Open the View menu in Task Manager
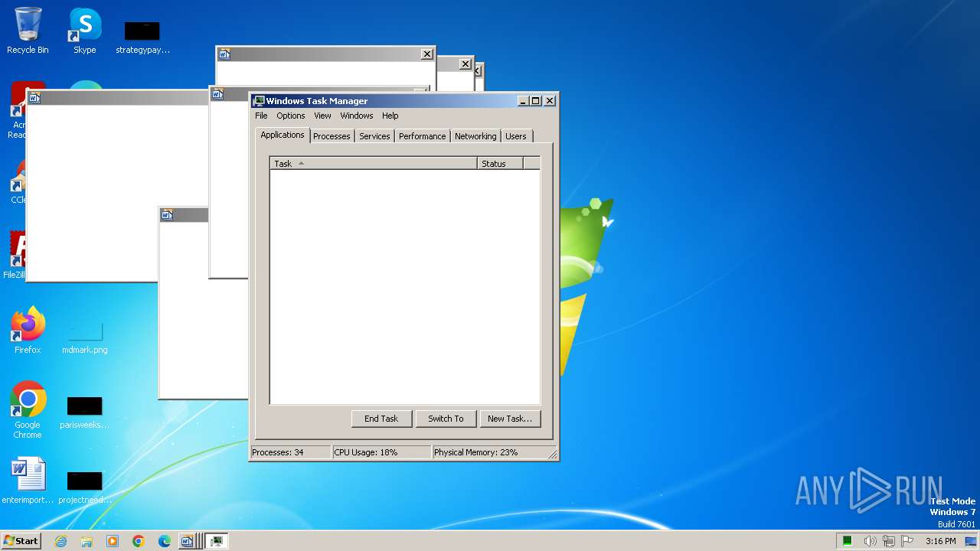The width and height of the screenshot is (980, 551). 322,116
